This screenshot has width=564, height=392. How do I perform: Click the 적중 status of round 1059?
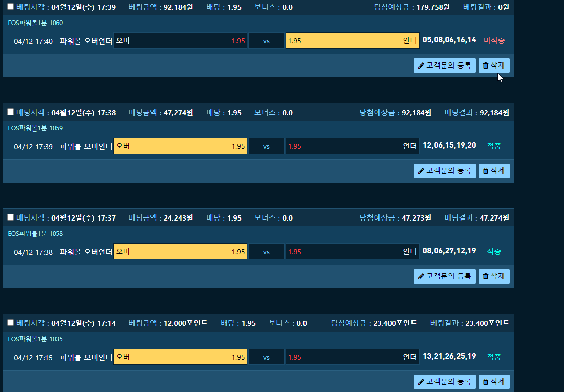click(x=494, y=146)
